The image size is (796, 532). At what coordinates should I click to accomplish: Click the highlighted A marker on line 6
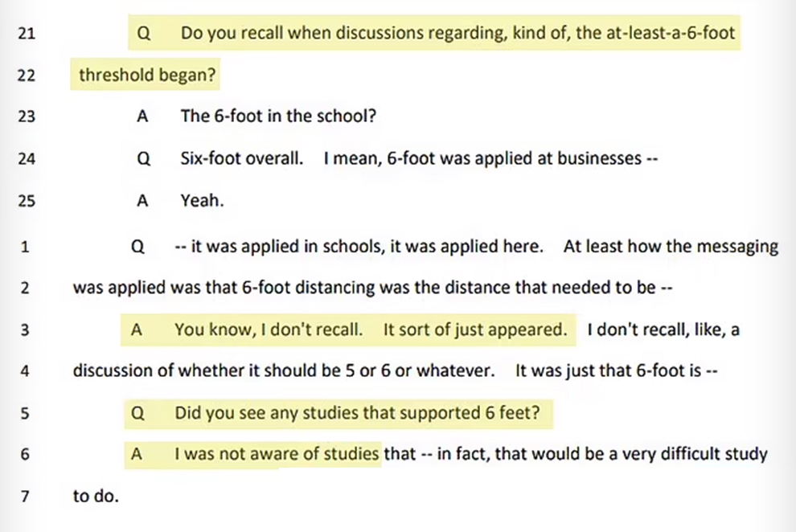(137, 455)
